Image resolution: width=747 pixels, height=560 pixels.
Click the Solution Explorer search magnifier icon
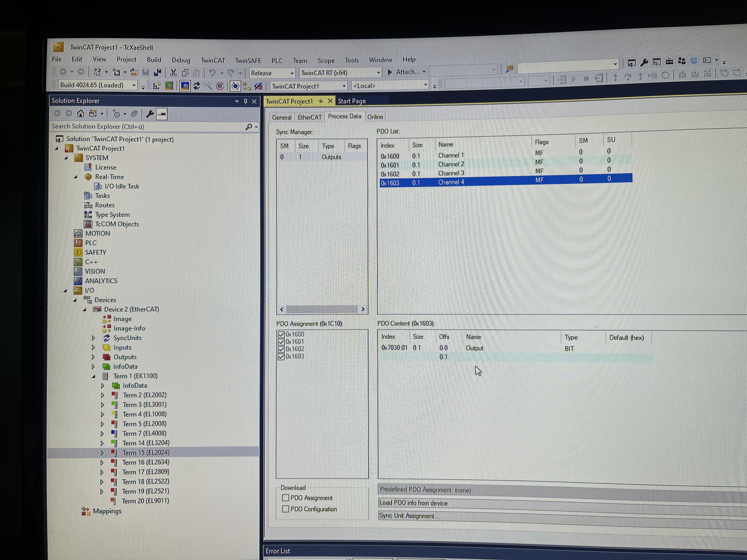pos(249,127)
